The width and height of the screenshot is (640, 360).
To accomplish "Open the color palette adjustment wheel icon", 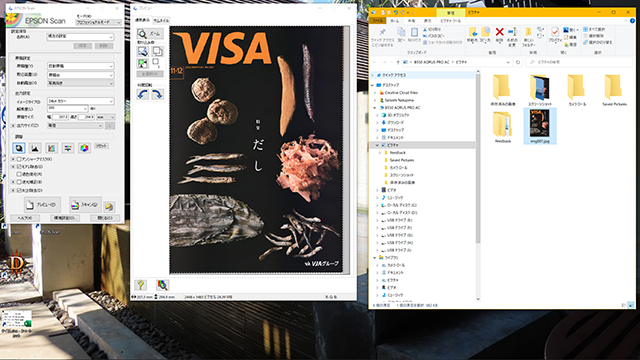I will (x=84, y=148).
